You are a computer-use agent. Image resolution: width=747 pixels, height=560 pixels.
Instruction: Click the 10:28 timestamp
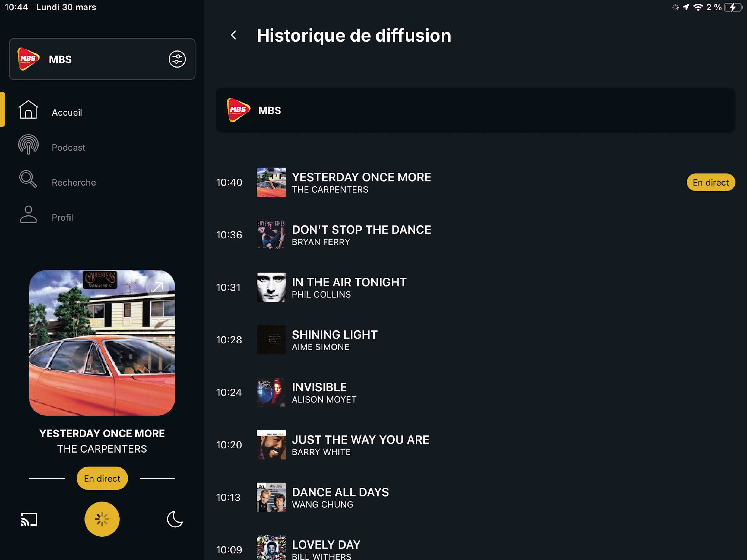click(x=229, y=340)
